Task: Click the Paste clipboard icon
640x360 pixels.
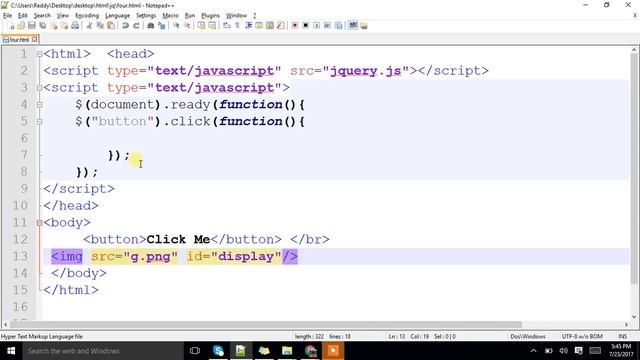Action: (x=111, y=26)
